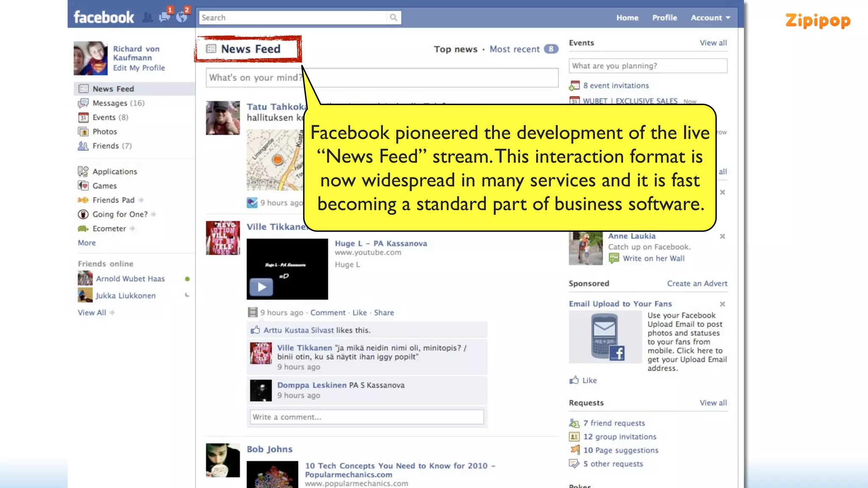Open Richard von Kaufmann profile picture
Image resolution: width=868 pixels, height=488 pixels.
pos(91,58)
